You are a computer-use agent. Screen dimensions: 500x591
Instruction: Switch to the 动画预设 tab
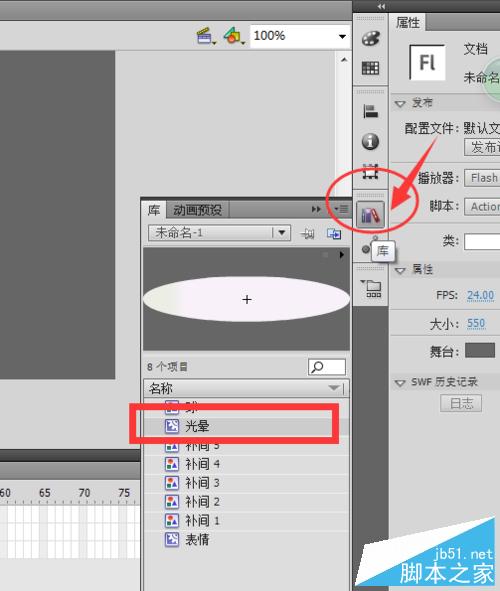[197, 210]
